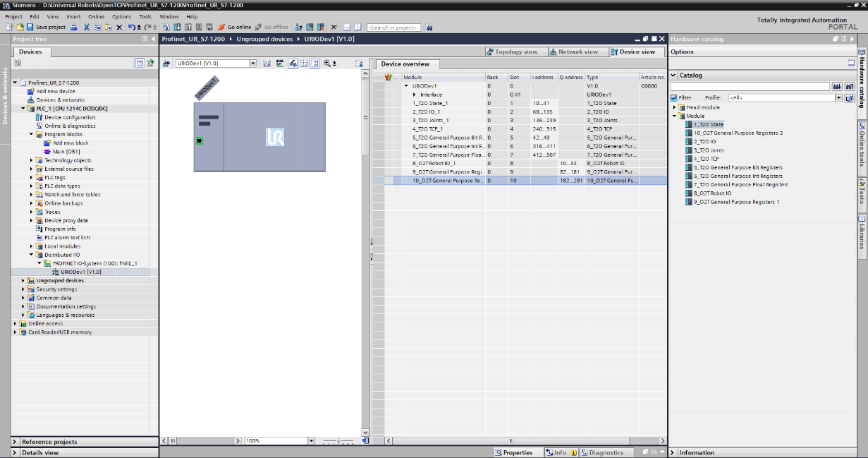
Task: Collapse the Module folder in the catalog
Action: [x=675, y=116]
